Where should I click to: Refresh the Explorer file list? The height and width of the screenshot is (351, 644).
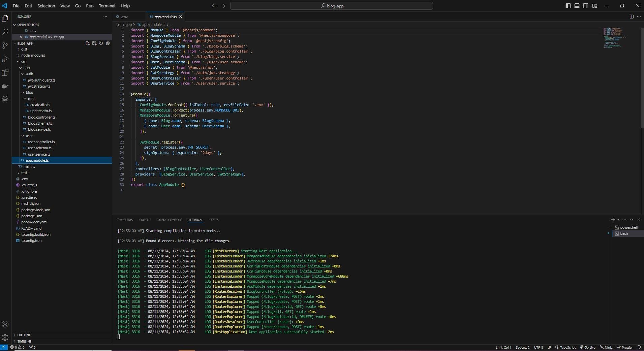tap(101, 43)
